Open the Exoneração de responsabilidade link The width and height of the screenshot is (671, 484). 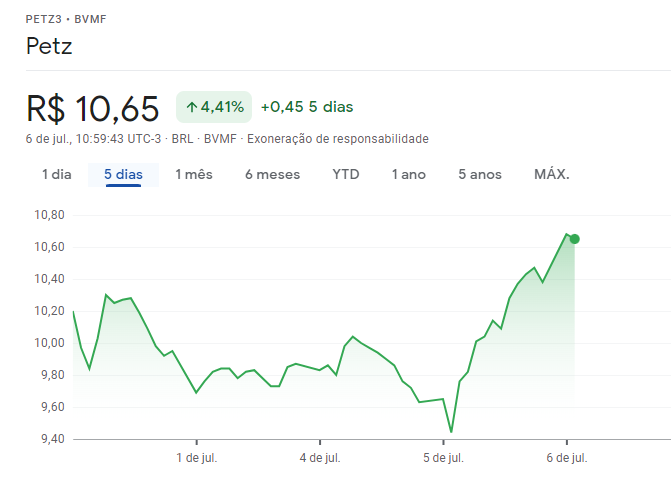pos(337,138)
